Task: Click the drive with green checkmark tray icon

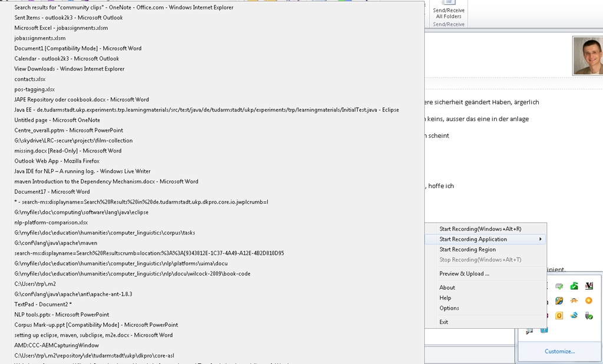Action: [x=559, y=286]
